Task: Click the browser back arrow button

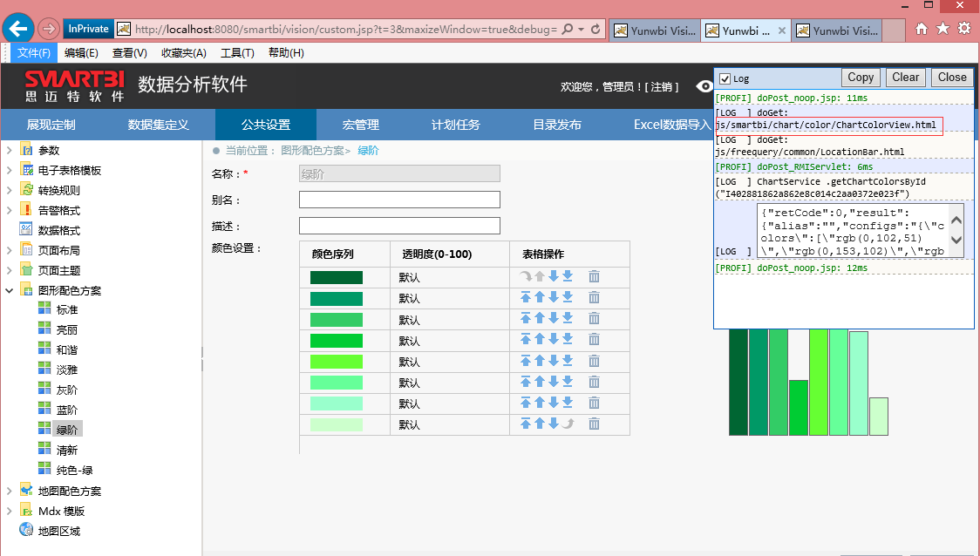Action: point(18,28)
